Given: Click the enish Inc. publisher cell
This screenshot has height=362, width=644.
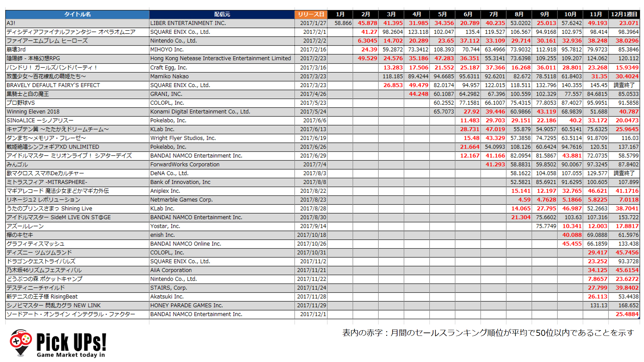Looking at the screenshot, I should click(222, 235).
